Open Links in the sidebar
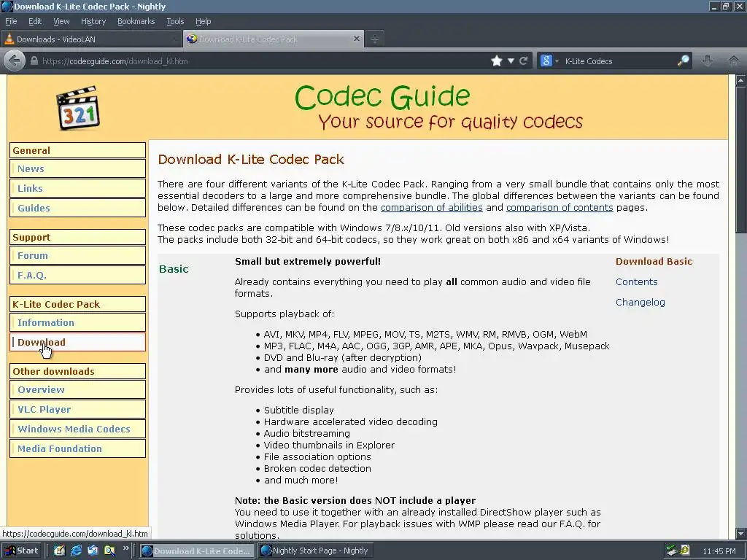The image size is (747, 560). [77, 188]
